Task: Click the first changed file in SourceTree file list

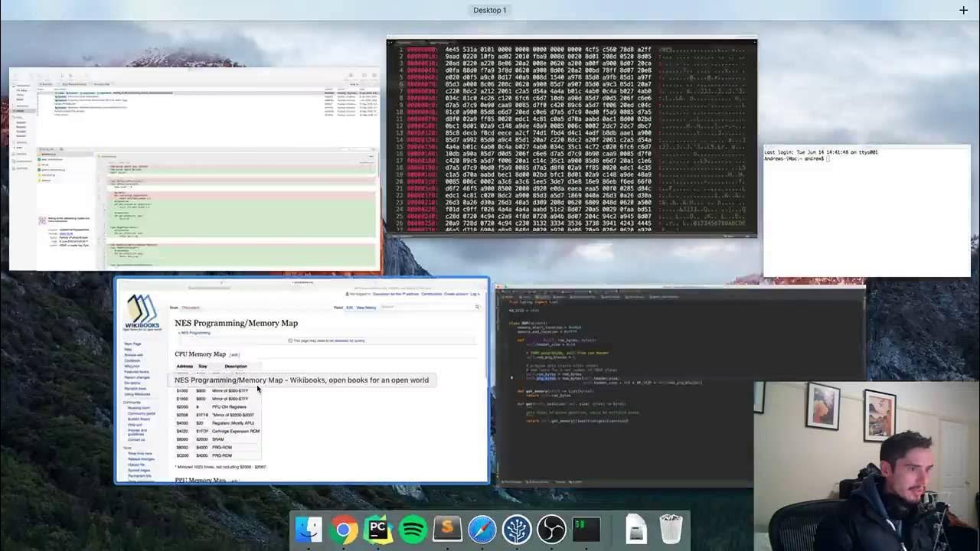Action: point(64,154)
